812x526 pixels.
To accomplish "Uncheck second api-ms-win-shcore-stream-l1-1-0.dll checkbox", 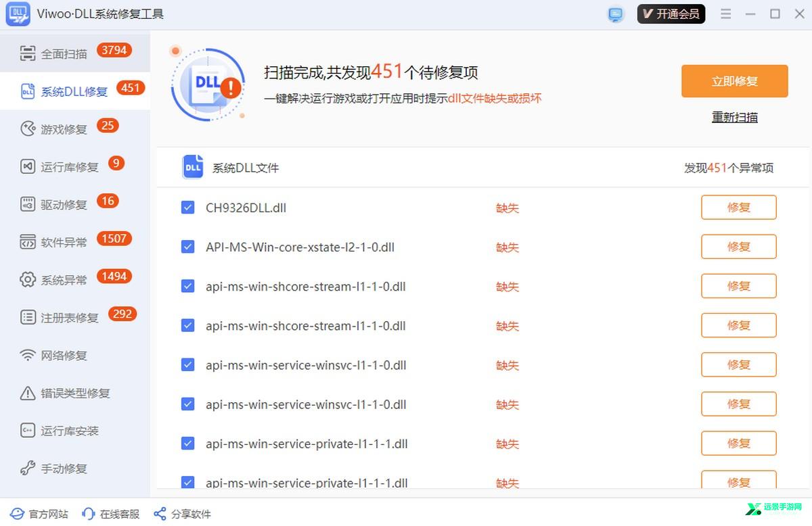I will point(188,325).
